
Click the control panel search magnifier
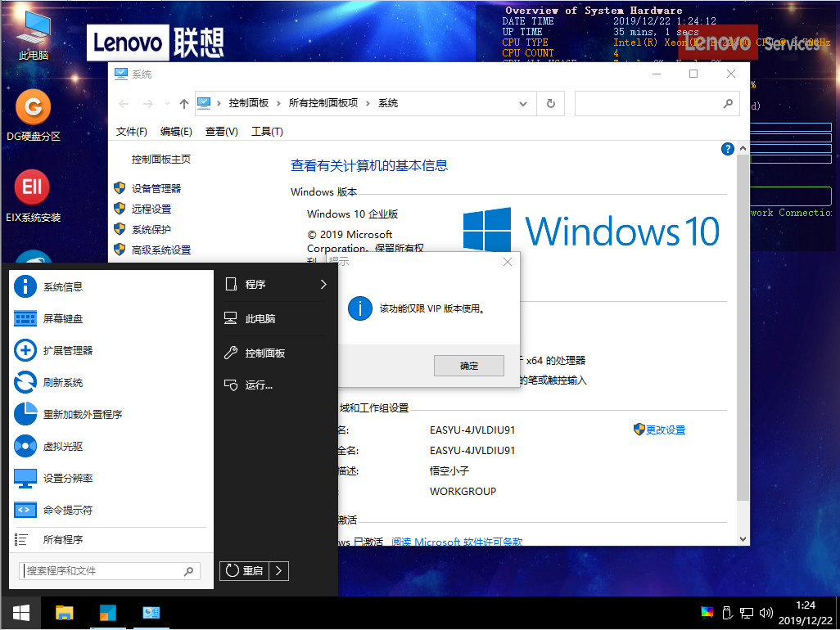pyautogui.click(x=728, y=103)
